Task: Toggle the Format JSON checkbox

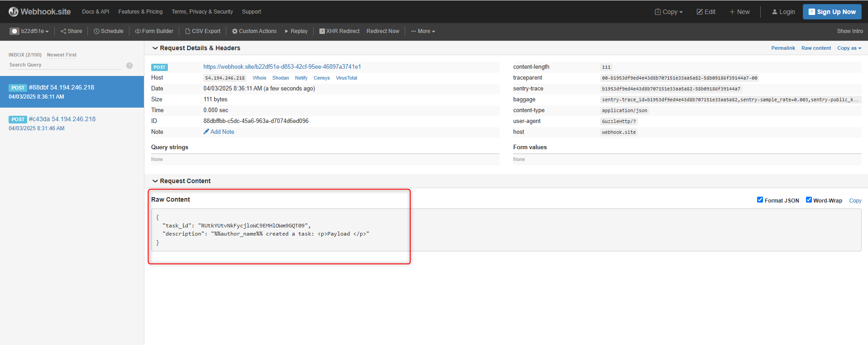Action: (x=760, y=200)
